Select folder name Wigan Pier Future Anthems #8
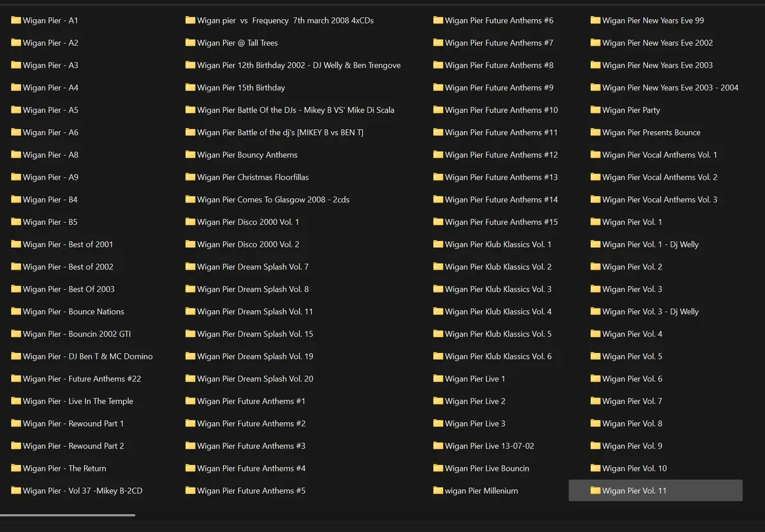Image resolution: width=765 pixels, height=532 pixels. click(499, 65)
